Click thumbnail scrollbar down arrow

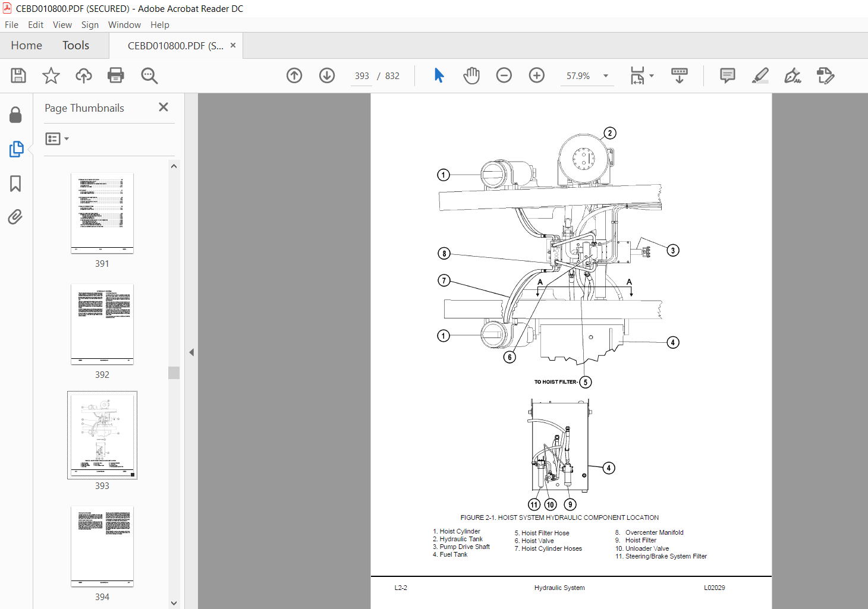point(174,603)
